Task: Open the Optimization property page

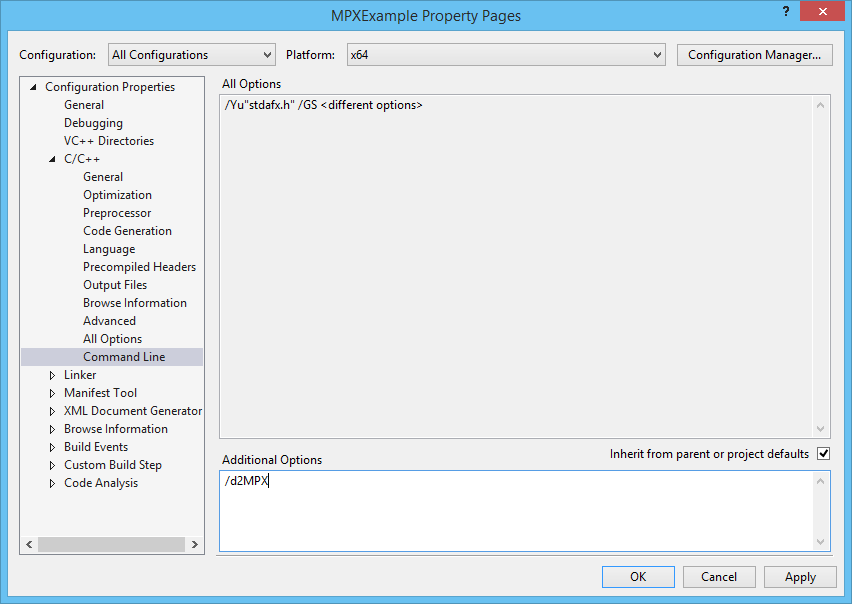Action: coord(117,195)
